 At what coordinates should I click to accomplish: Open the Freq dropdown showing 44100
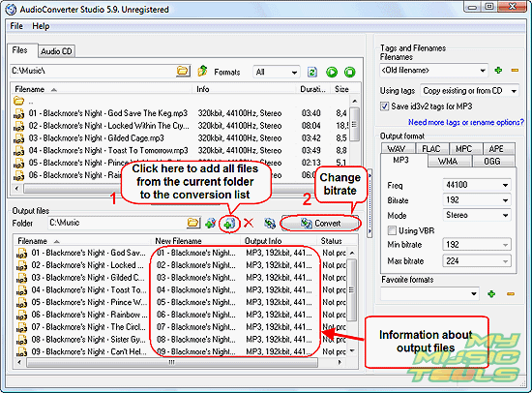pyautogui.click(x=476, y=185)
